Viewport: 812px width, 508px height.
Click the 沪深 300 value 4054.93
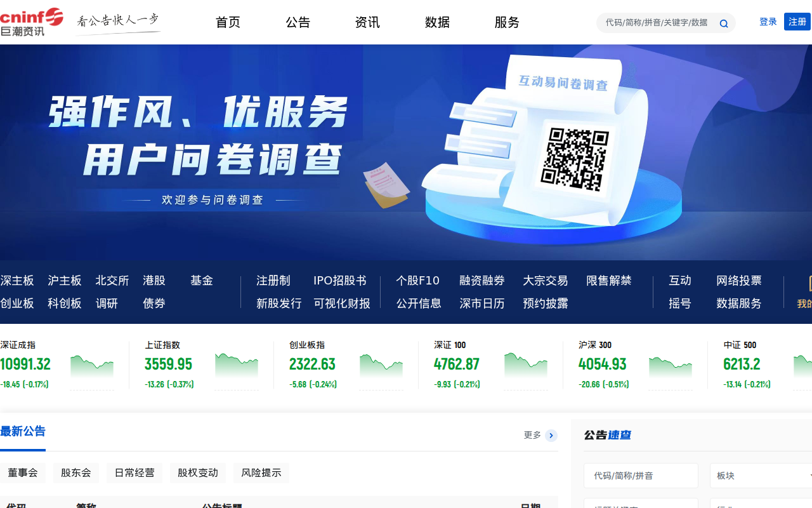click(x=602, y=364)
